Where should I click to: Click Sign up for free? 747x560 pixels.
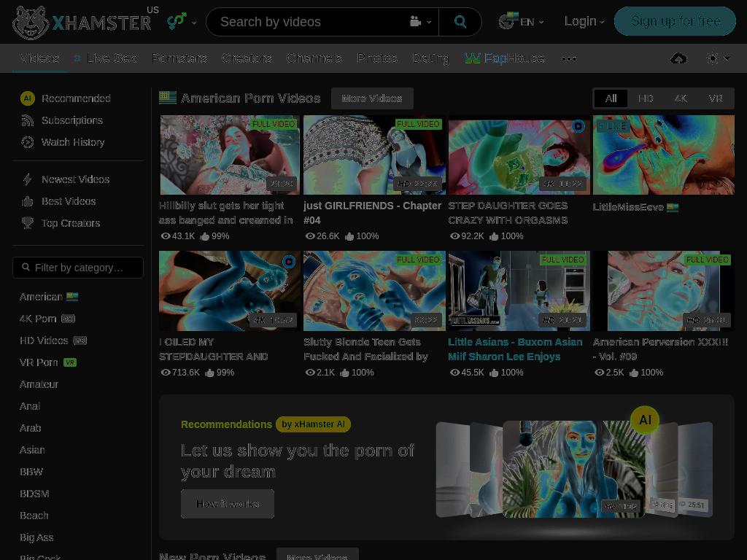[x=675, y=21]
